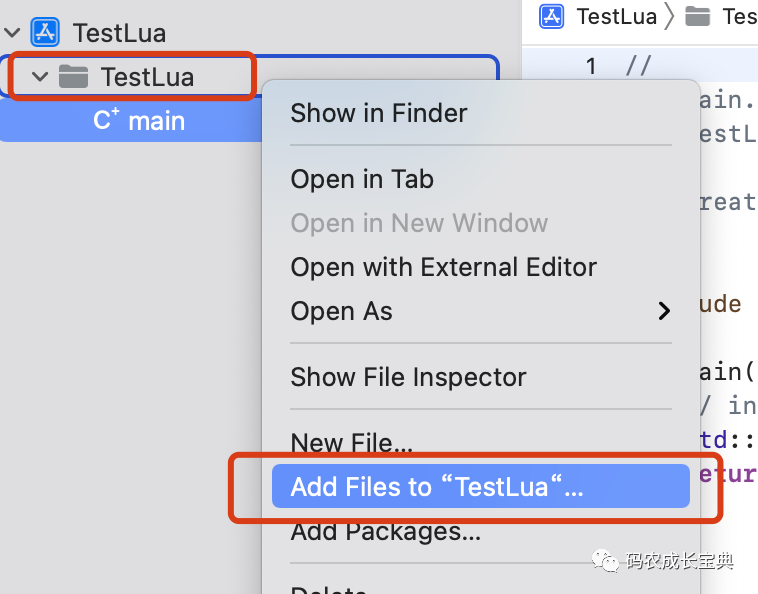This screenshot has height=594, width=758.
Task: Click the folder icon in the breadcrumb bar
Action: (x=698, y=16)
